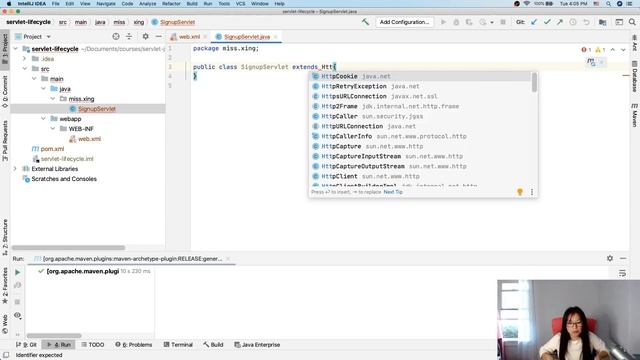
Task: Open the three-dot menu in completion popup
Action: pyautogui.click(x=532, y=192)
